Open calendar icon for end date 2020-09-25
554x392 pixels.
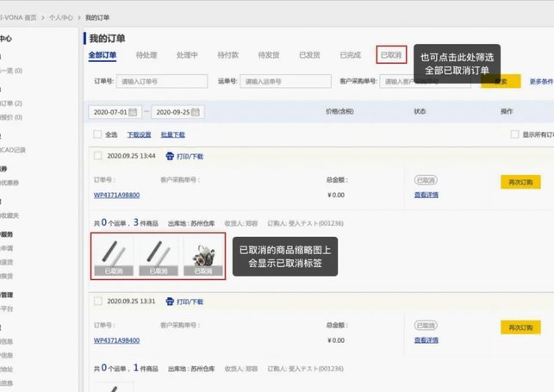click(x=196, y=112)
